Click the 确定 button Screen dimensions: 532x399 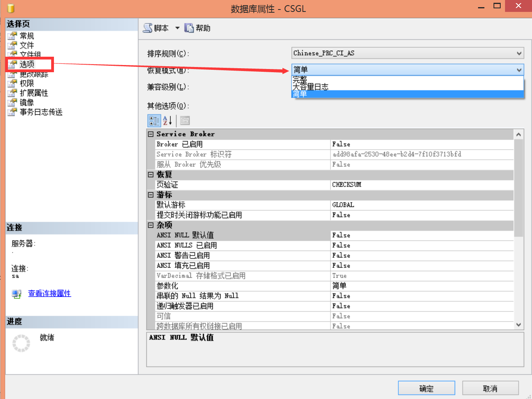pos(426,388)
